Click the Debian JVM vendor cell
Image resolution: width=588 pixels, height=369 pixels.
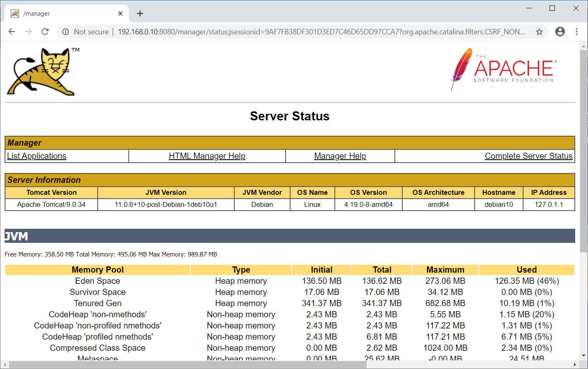262,204
